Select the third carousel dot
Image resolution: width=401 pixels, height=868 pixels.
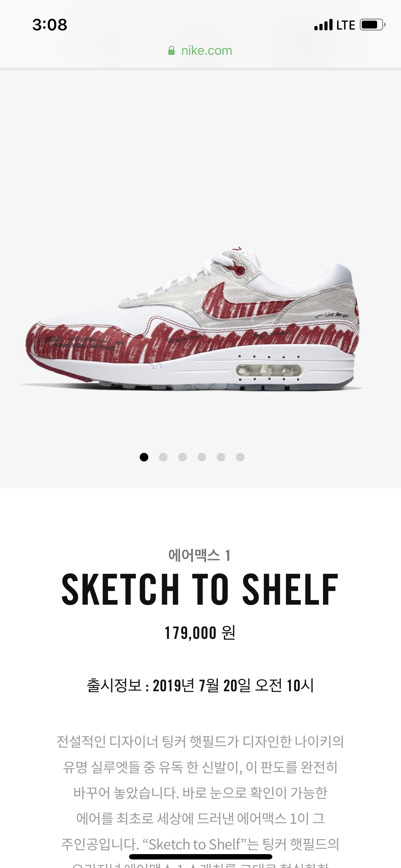(182, 457)
